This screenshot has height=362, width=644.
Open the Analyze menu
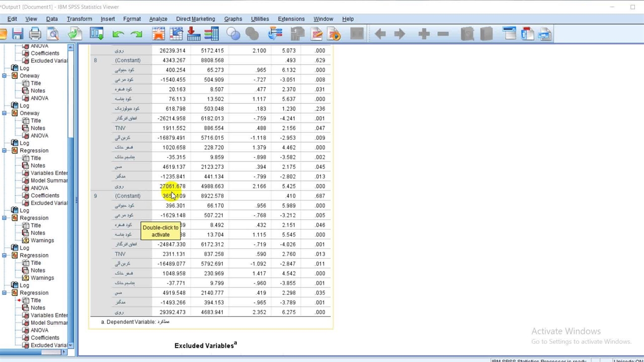[x=158, y=19]
